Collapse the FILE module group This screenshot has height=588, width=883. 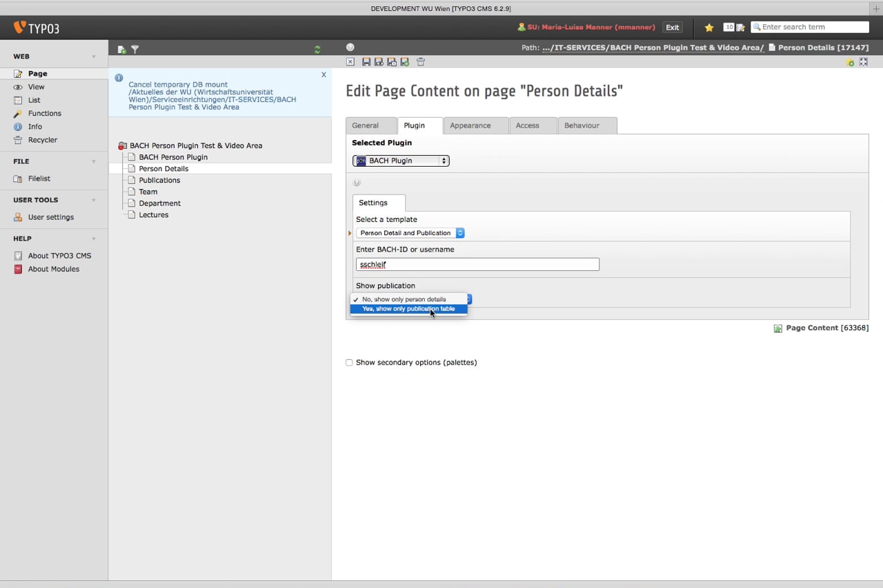pos(94,161)
